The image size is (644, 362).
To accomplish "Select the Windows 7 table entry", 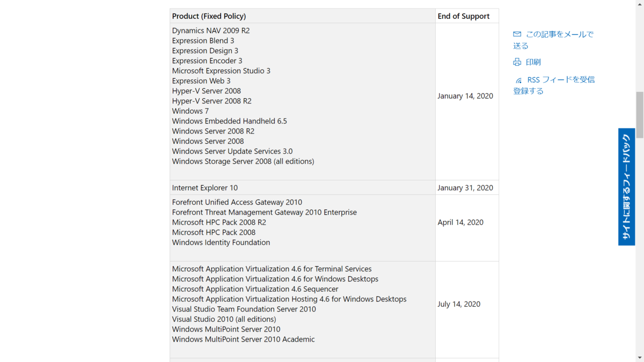I will (191, 111).
